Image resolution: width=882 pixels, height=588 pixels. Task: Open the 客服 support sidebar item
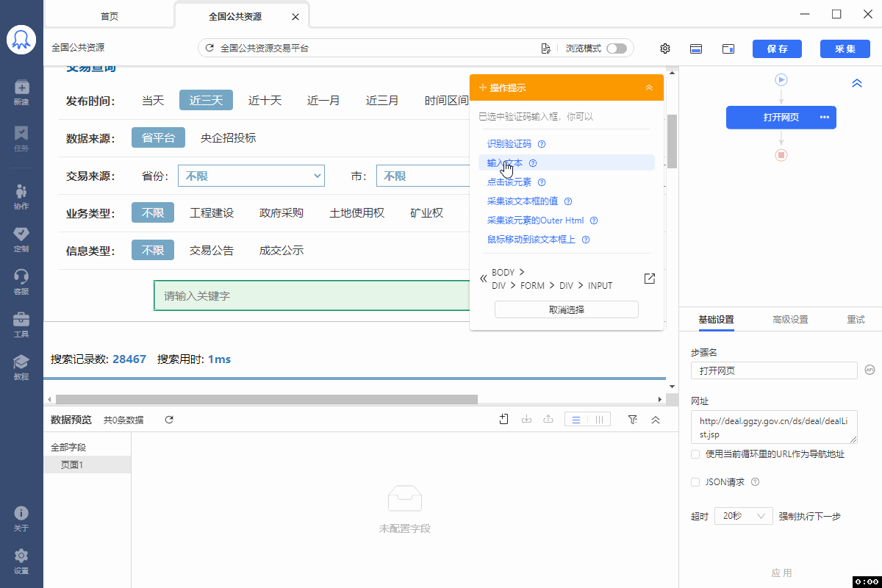[x=21, y=281]
